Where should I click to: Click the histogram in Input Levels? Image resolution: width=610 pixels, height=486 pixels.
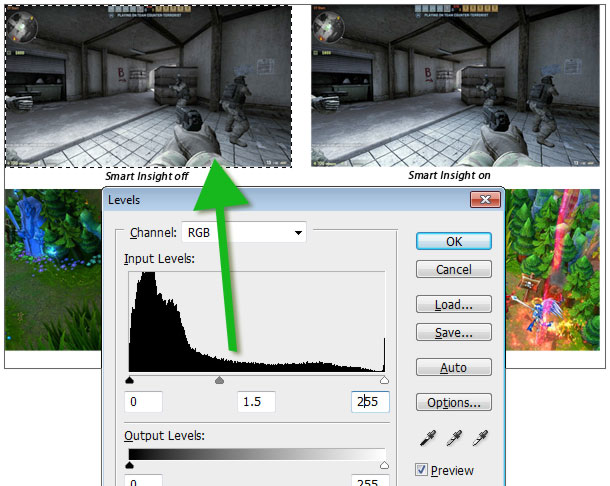pyautogui.click(x=257, y=321)
